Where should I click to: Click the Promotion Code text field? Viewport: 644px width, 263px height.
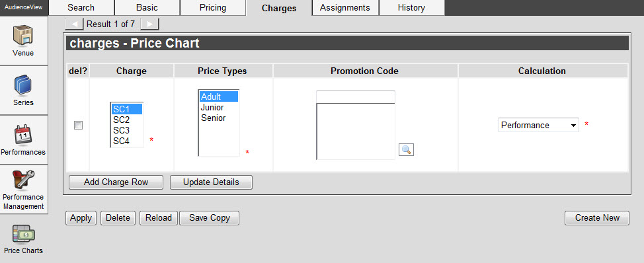(356, 97)
